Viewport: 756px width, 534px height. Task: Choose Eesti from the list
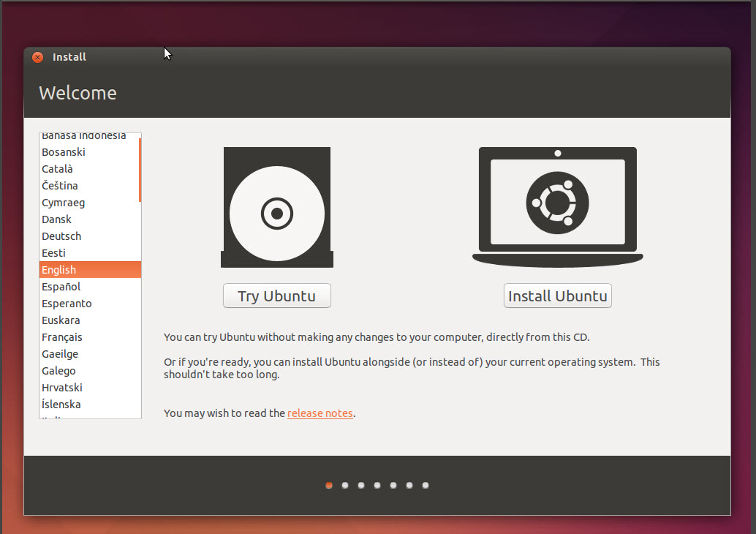(x=90, y=253)
